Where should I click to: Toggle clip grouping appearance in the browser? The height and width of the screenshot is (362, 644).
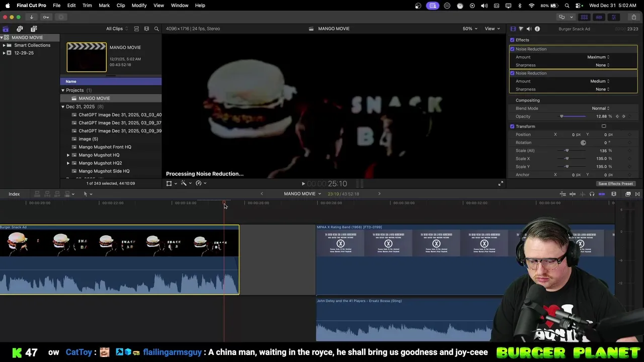click(x=136, y=29)
